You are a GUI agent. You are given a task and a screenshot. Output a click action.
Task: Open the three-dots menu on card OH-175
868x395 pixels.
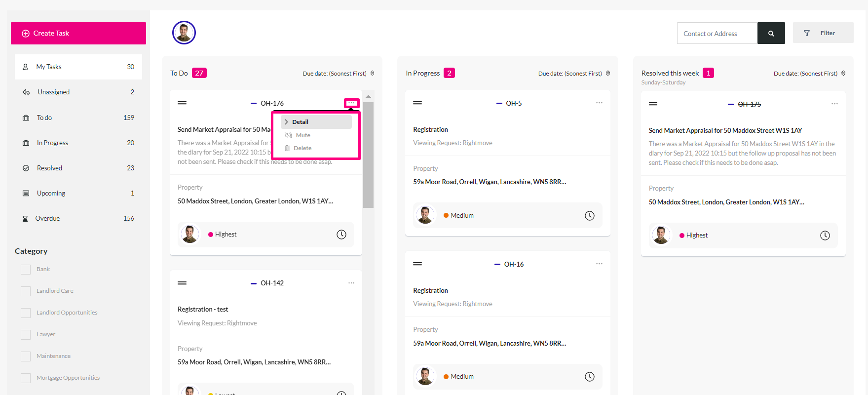[834, 104]
